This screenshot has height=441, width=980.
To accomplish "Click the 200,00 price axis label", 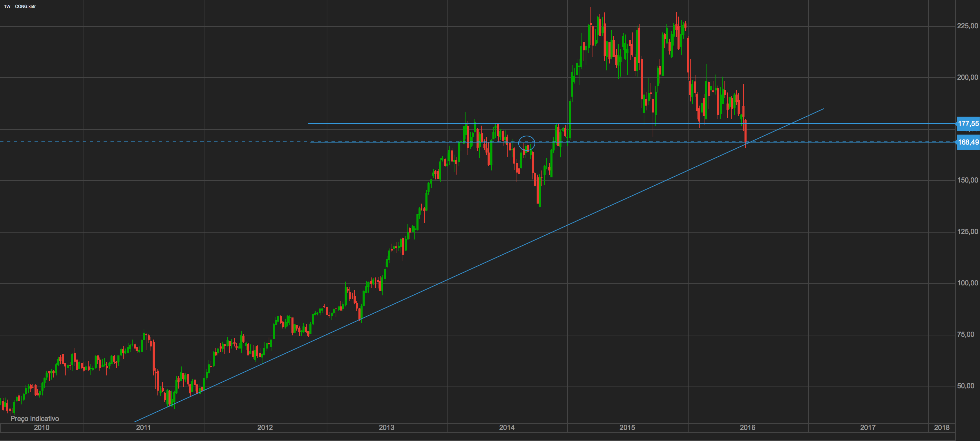I will (968, 77).
